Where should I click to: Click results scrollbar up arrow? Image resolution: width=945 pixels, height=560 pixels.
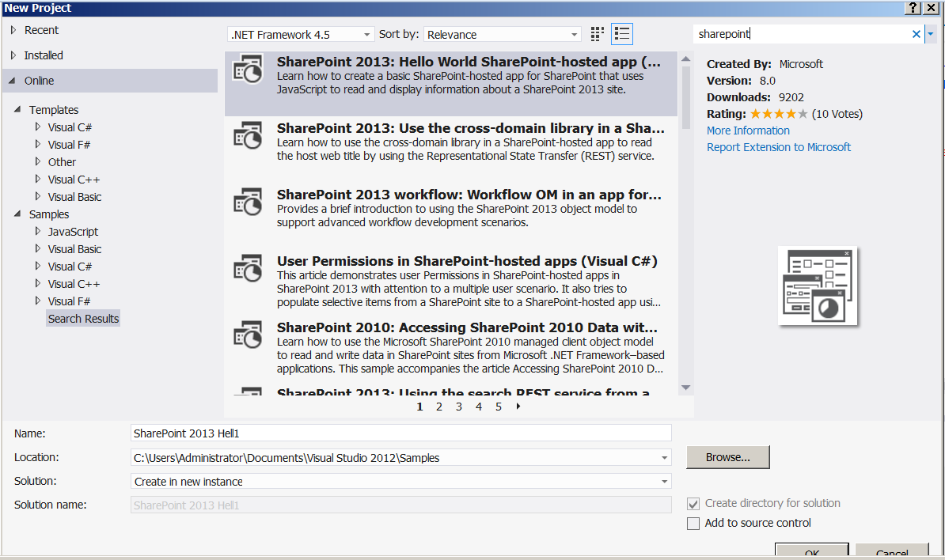click(x=686, y=59)
